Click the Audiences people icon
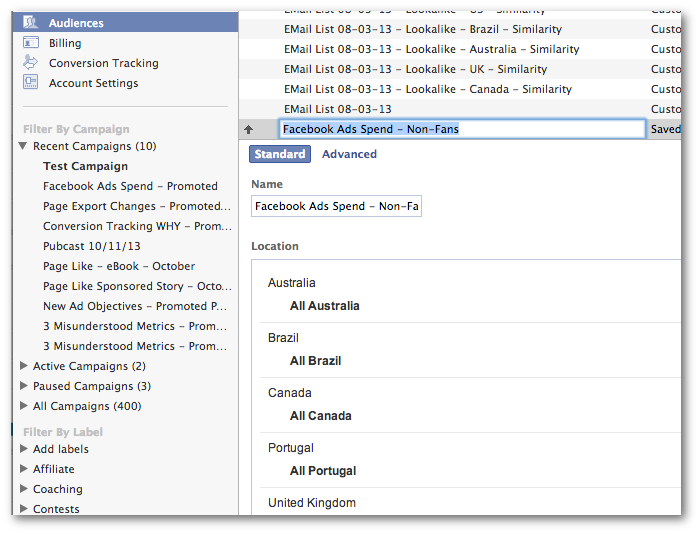The height and width of the screenshot is (534, 700). pyautogui.click(x=31, y=22)
